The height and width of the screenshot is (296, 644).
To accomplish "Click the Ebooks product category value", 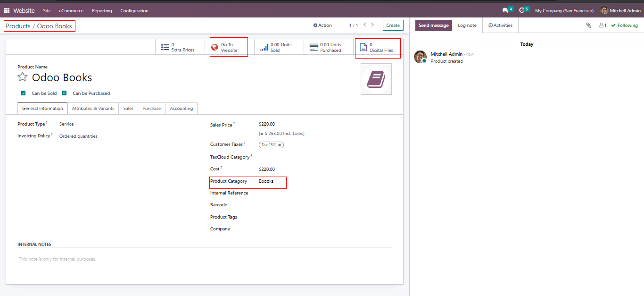I will [266, 181].
